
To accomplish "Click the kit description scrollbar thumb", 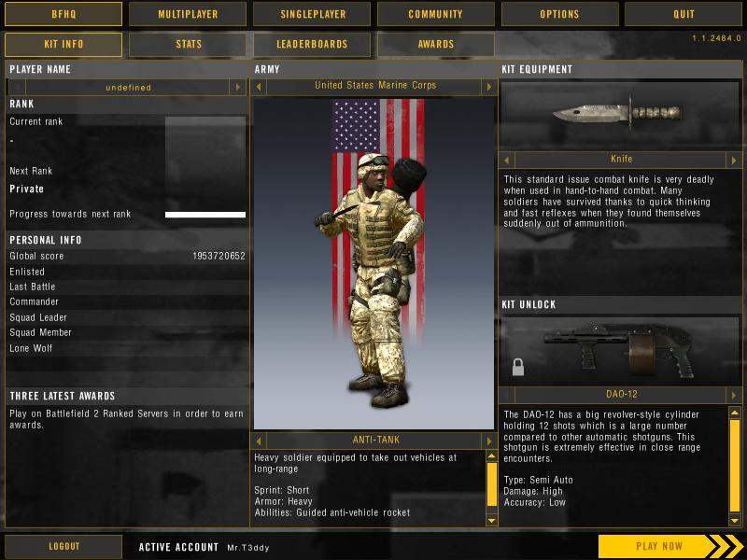I will point(492,483).
